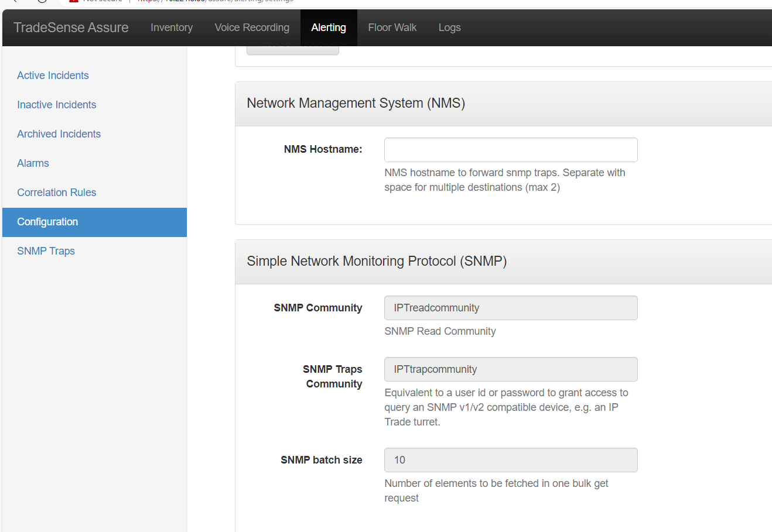Open Correlation Rules page
Screen dimensions: 772x532
57,193
